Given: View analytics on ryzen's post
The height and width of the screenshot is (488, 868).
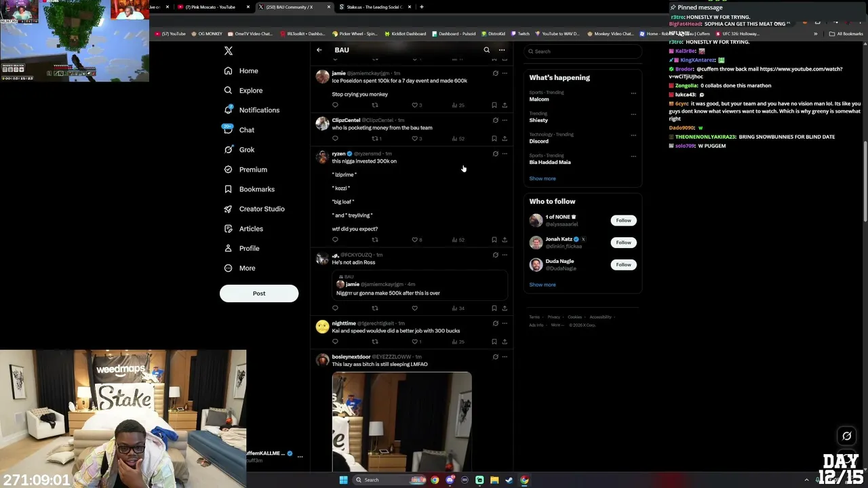Looking at the screenshot, I should 458,239.
